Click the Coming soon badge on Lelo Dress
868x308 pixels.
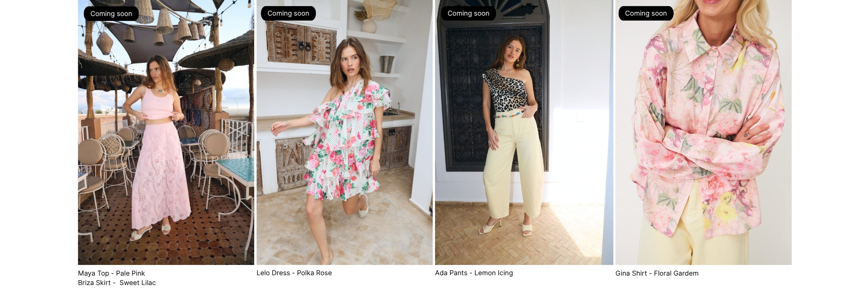pos(288,13)
